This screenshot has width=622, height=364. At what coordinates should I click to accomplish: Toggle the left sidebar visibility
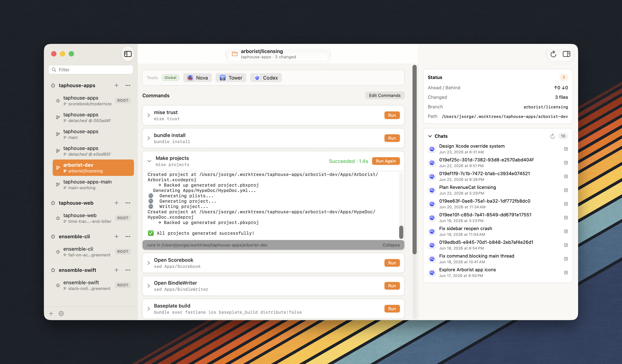click(128, 54)
